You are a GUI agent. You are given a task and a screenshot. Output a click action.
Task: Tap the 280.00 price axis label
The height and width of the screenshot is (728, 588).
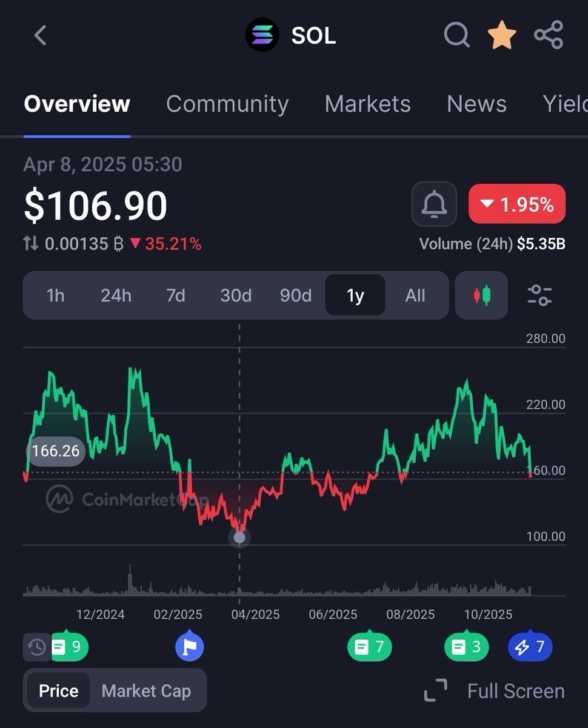tap(546, 339)
